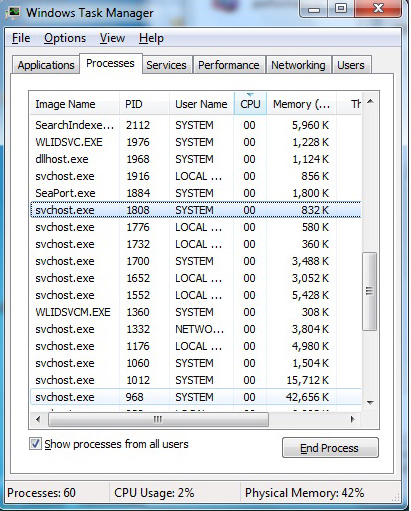The height and width of the screenshot is (511, 411).
Task: Click PID cell 1732
Action: click(138, 244)
